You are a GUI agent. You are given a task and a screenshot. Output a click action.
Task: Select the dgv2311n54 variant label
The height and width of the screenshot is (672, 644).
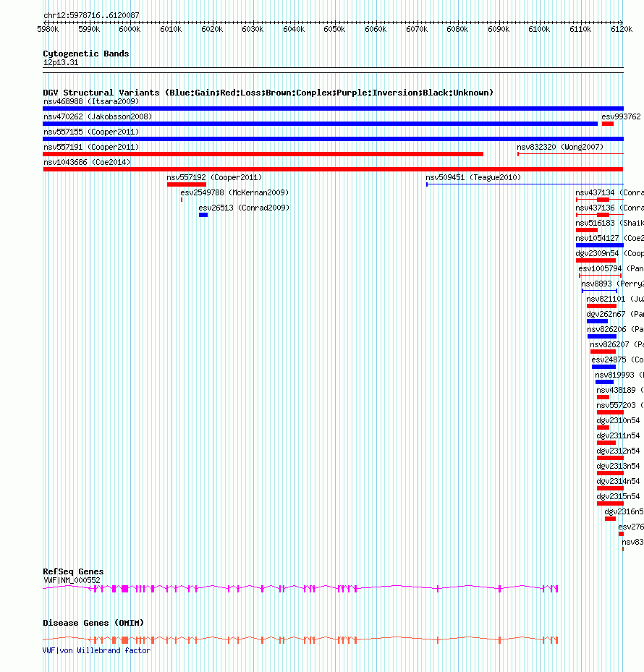tap(618, 436)
